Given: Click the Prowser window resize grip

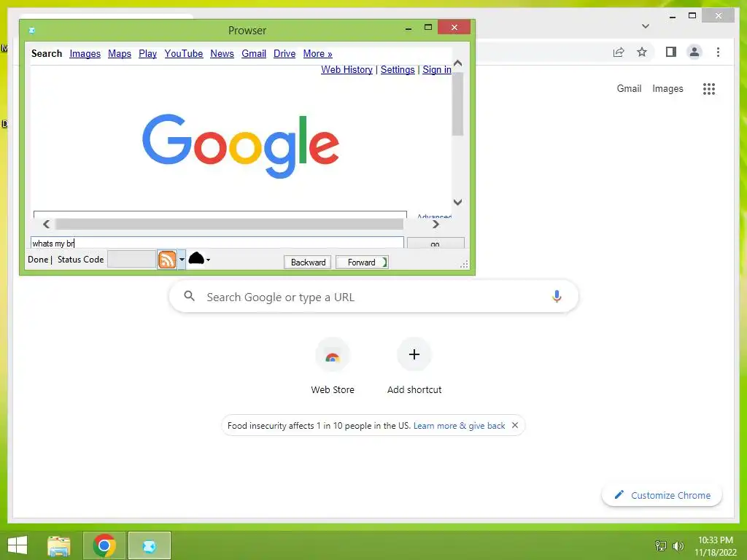Looking at the screenshot, I should click(x=464, y=264).
